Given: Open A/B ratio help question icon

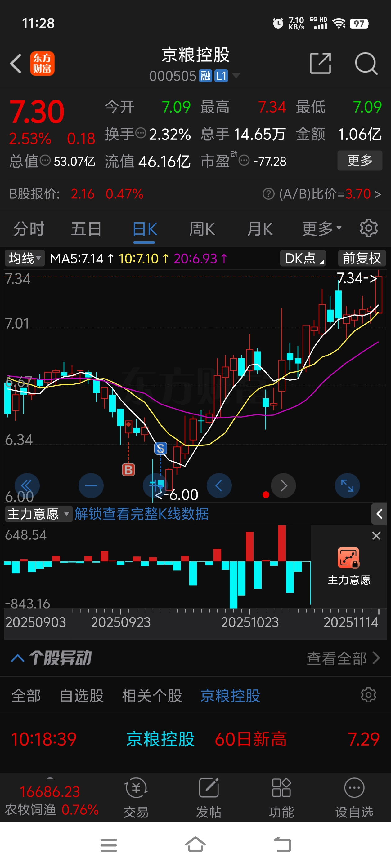Looking at the screenshot, I should click(x=268, y=194).
